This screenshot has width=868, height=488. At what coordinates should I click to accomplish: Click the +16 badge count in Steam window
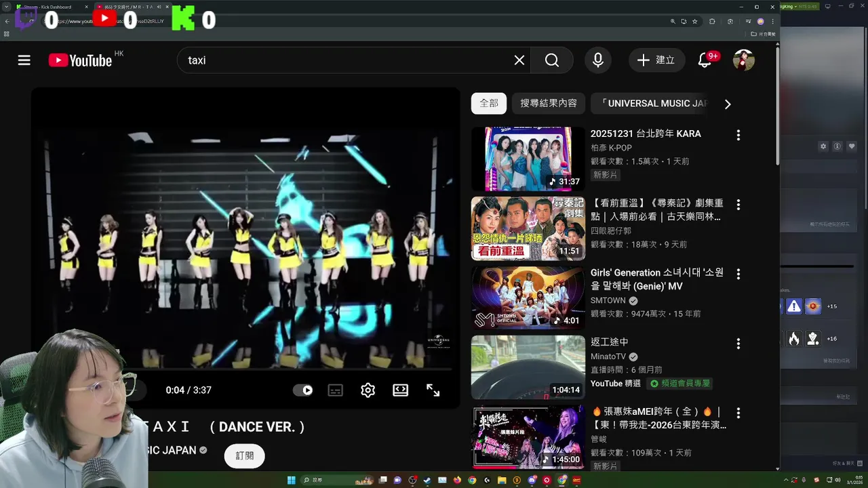831,338
